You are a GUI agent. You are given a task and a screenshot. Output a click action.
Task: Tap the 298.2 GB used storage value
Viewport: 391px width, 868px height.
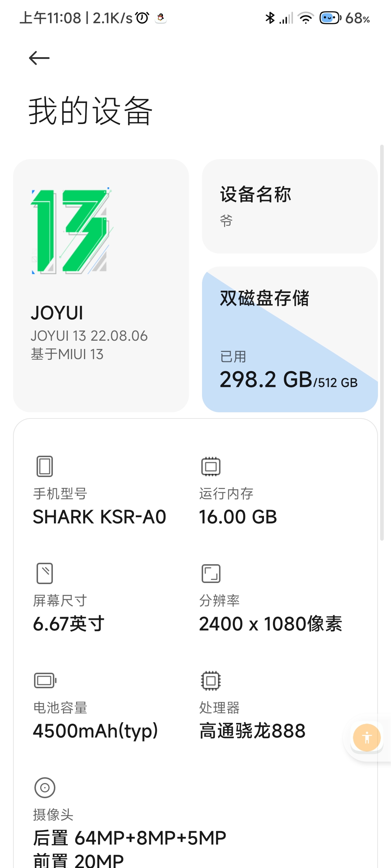266,380
